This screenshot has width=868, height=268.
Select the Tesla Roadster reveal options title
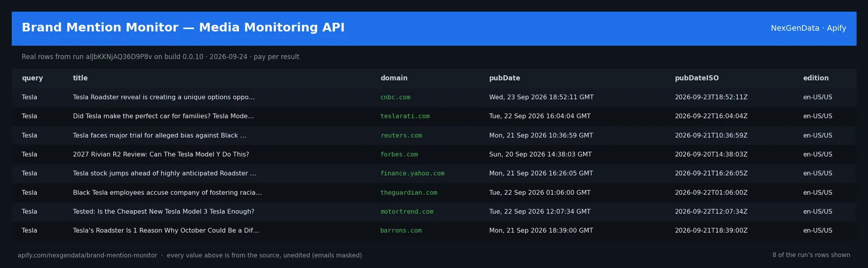[163, 97]
